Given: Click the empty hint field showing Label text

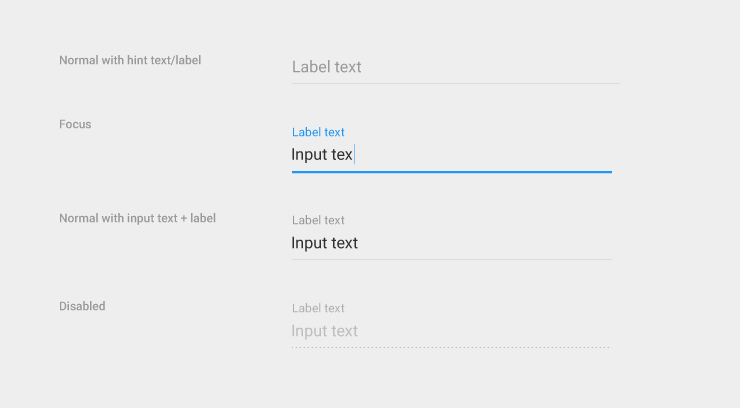Looking at the screenshot, I should click(455, 67).
